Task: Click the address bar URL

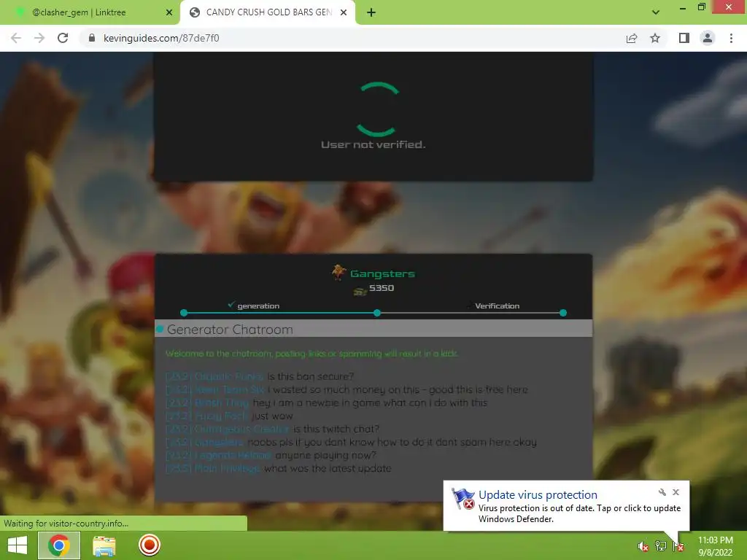Action: (x=161, y=38)
